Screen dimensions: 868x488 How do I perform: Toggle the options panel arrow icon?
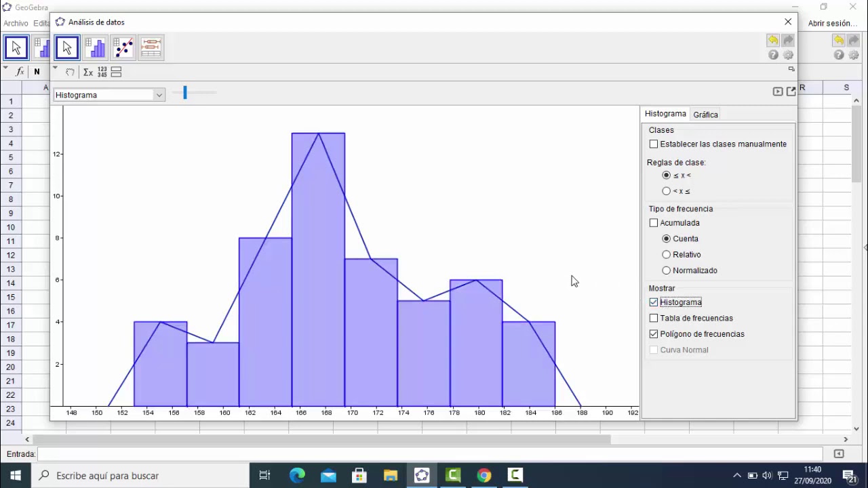point(778,91)
